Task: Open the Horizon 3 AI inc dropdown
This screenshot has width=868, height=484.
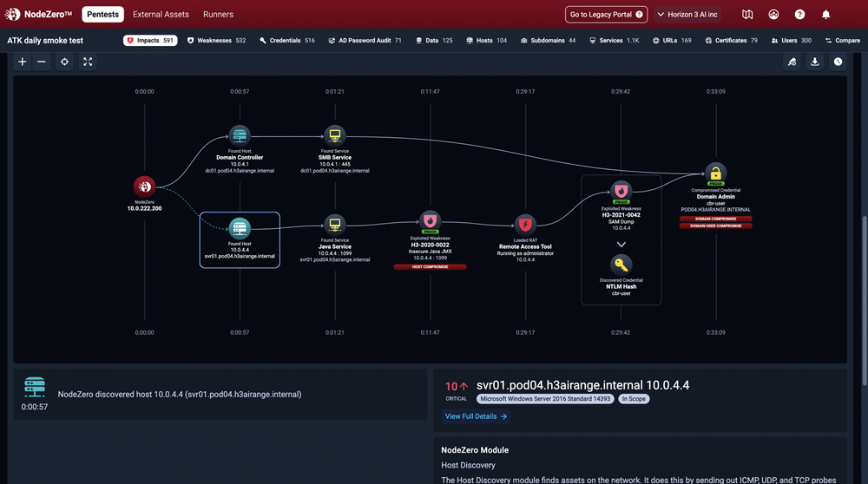Action: pos(693,15)
